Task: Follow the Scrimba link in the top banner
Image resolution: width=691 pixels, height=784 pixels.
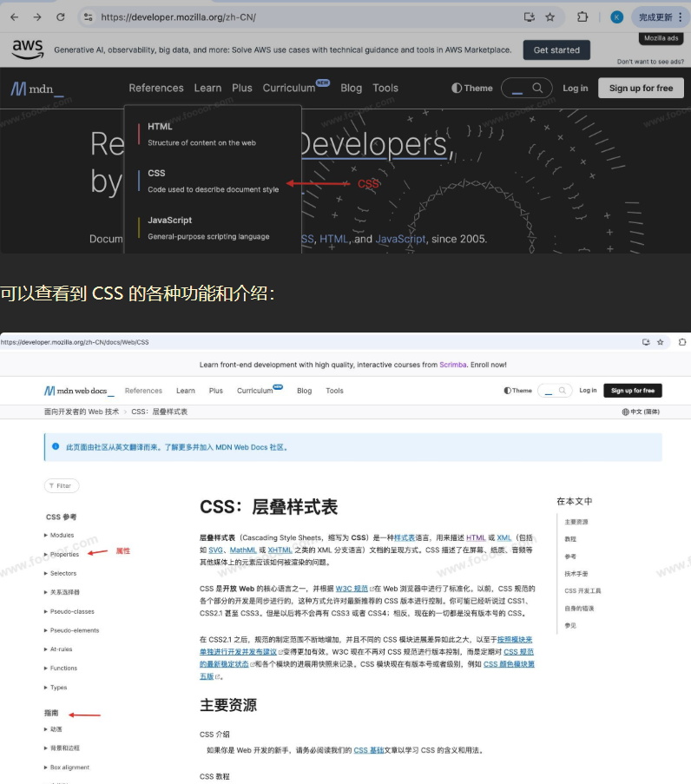Action: coord(452,365)
